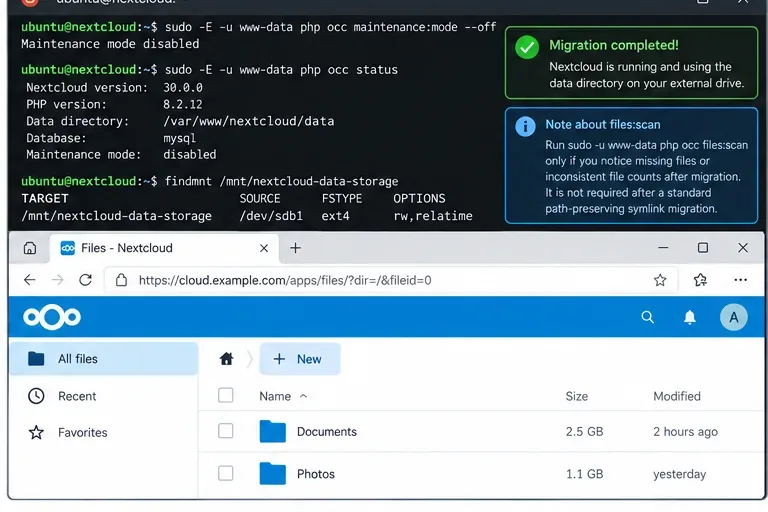
Task: Click the browser forward arrow
Action: coord(58,280)
